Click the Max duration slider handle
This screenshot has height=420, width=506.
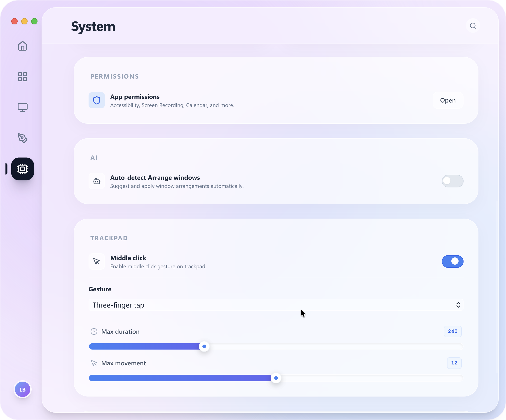[x=204, y=347]
